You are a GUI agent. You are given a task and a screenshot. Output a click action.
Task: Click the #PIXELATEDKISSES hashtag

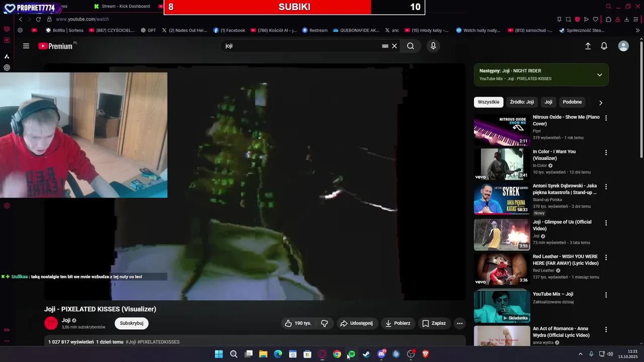click(x=158, y=342)
